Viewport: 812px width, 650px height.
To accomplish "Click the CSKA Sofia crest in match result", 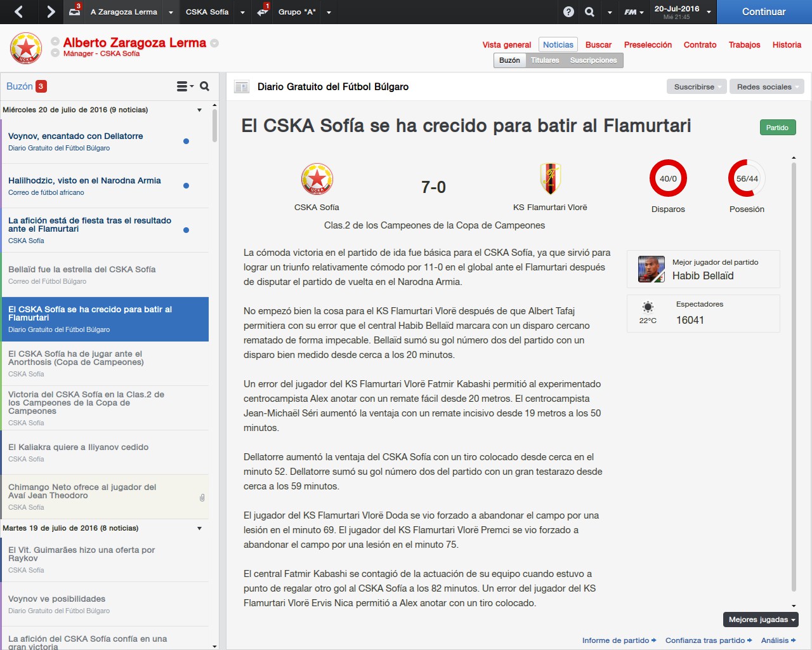I will [317, 179].
